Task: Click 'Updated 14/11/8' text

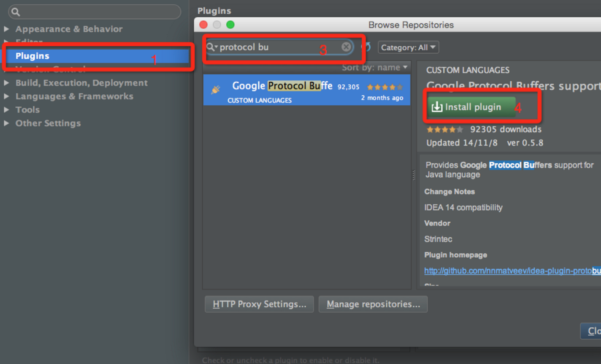Action: [462, 143]
